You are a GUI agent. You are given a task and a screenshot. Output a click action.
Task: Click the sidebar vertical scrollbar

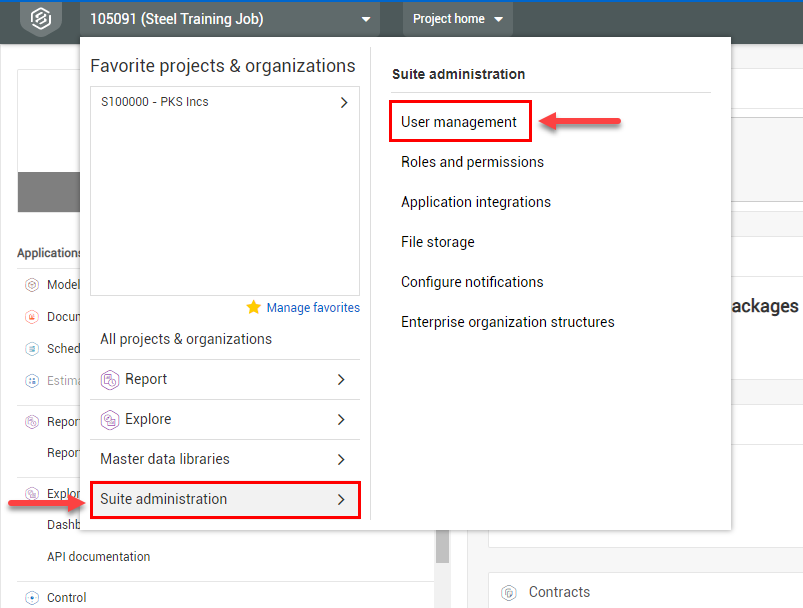[442, 546]
